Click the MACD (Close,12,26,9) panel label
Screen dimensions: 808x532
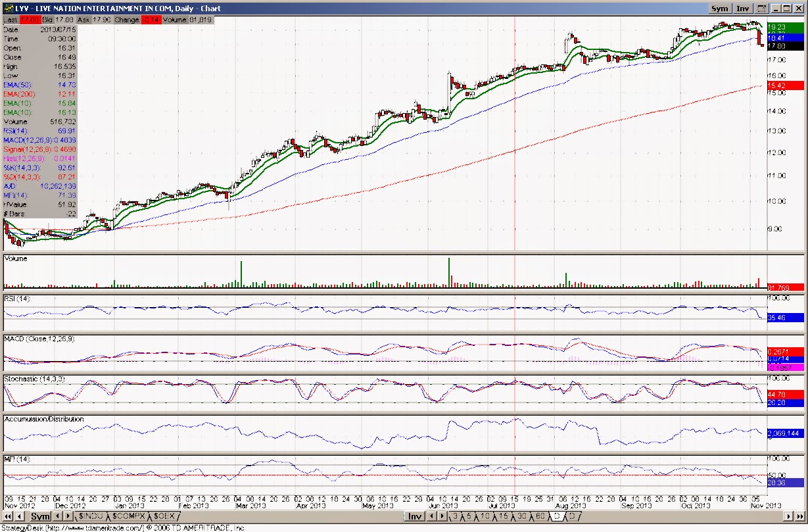pyautogui.click(x=39, y=339)
